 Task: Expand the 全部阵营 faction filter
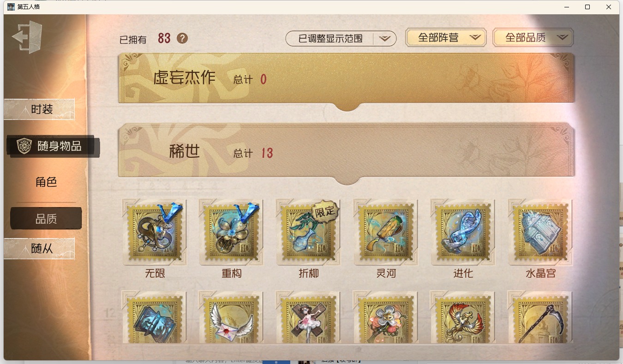(x=446, y=38)
